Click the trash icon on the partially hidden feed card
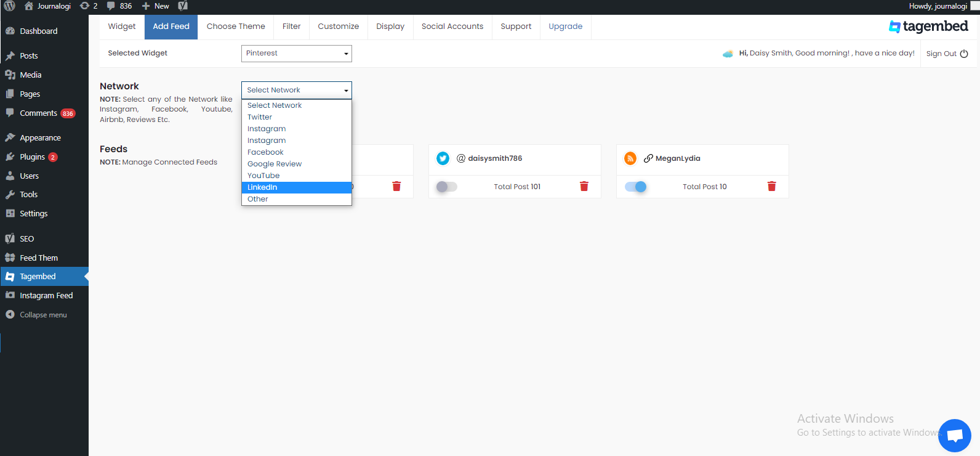 pos(396,186)
